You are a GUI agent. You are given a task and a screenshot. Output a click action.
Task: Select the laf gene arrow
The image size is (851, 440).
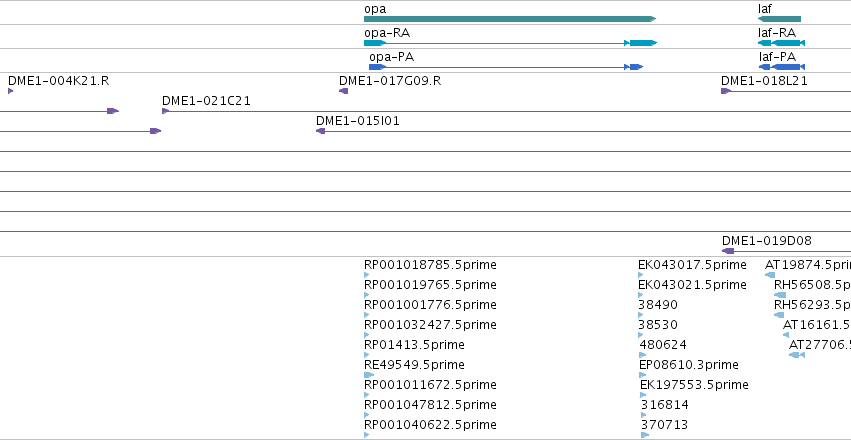pyautogui.click(x=779, y=19)
